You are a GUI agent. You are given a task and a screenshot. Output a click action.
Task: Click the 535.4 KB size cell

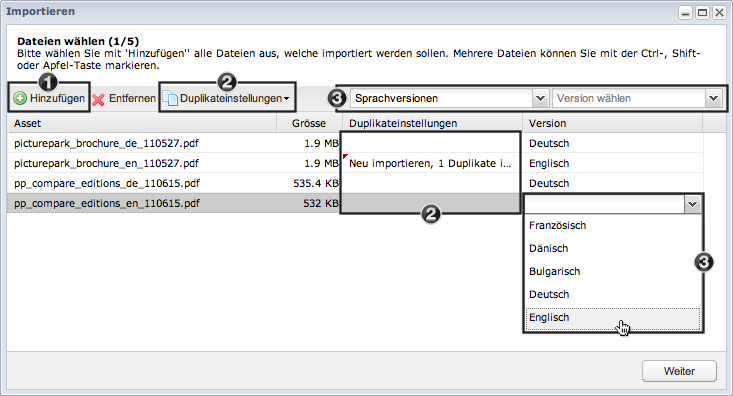(309, 183)
